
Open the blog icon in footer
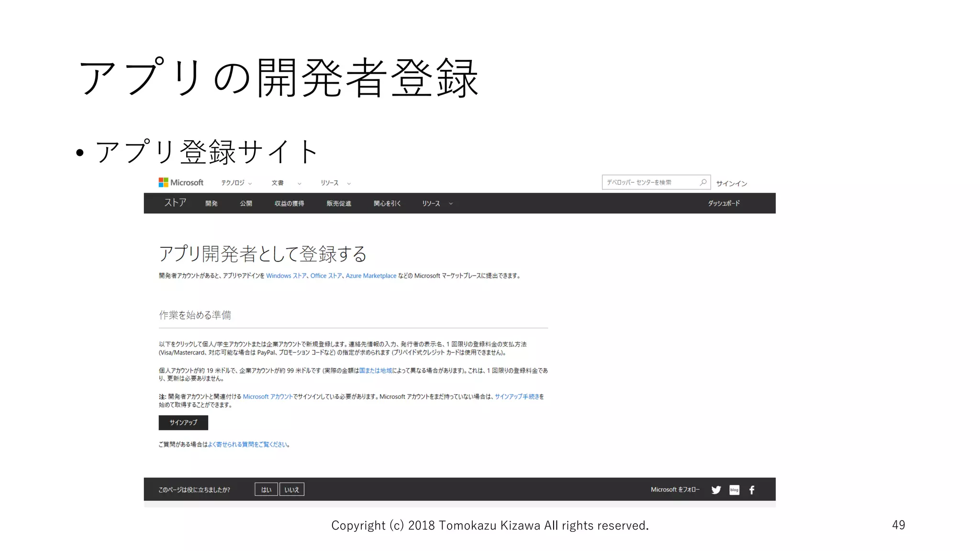pyautogui.click(x=735, y=490)
